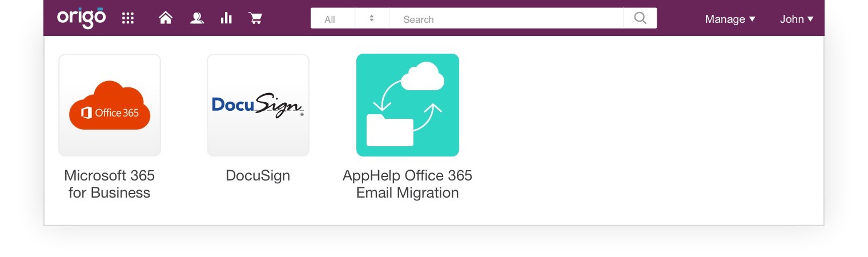This screenshot has height=257, width=868.
Task: Open the teal email migration tile
Action: click(x=408, y=105)
